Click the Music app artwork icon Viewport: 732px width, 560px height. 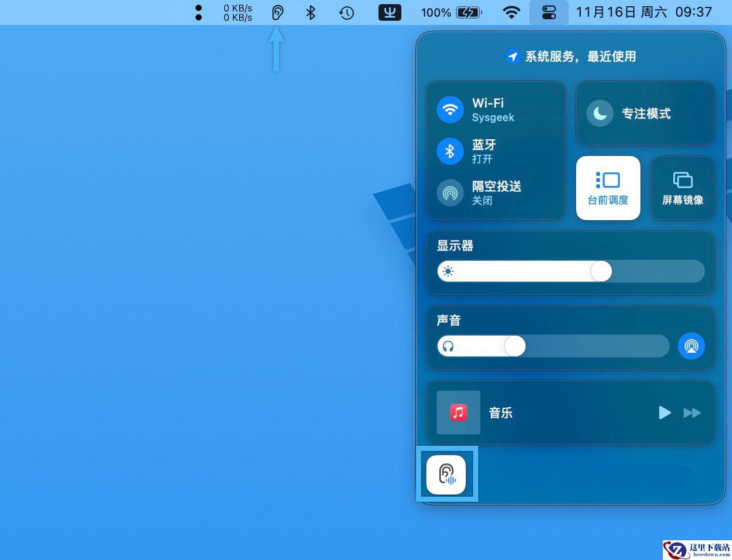click(x=458, y=412)
